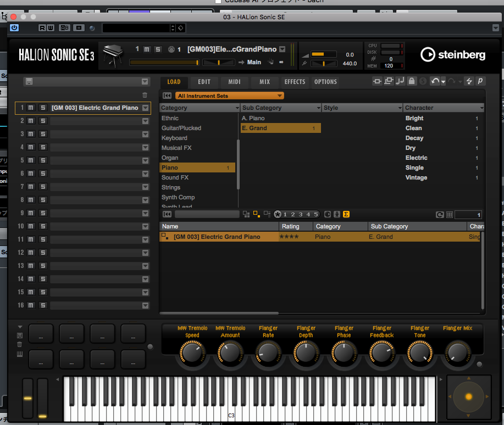Open Global insert section icon
504x425 pixels.
[x=377, y=81]
